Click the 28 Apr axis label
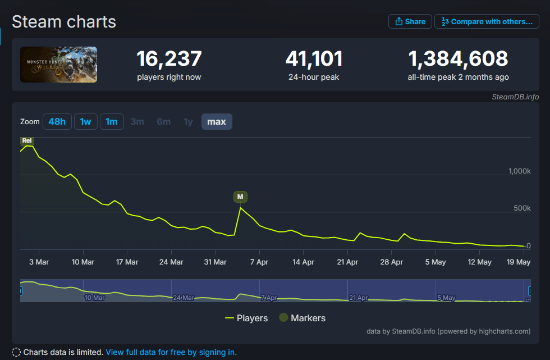550x360 pixels. (x=391, y=262)
